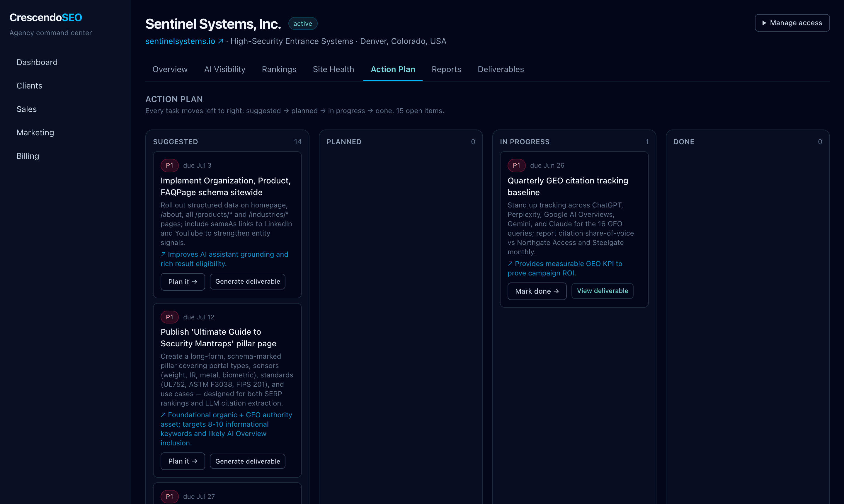The height and width of the screenshot is (504, 844).
Task: Click the PLANNED column header
Action: pyautogui.click(x=344, y=142)
